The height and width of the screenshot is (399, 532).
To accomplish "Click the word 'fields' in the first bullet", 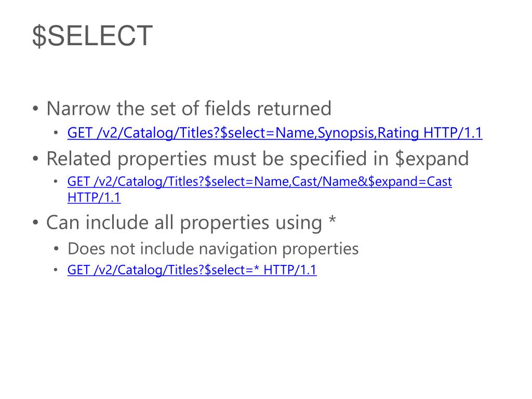I will pyautogui.click(x=228, y=109).
